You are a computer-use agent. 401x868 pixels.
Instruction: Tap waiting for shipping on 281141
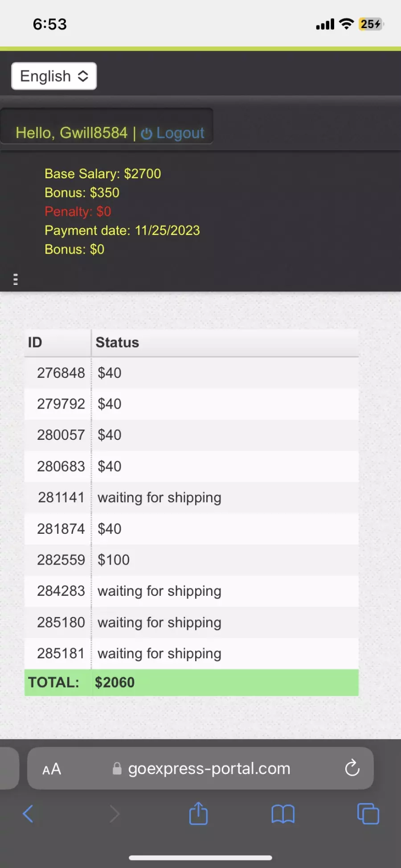160,498
